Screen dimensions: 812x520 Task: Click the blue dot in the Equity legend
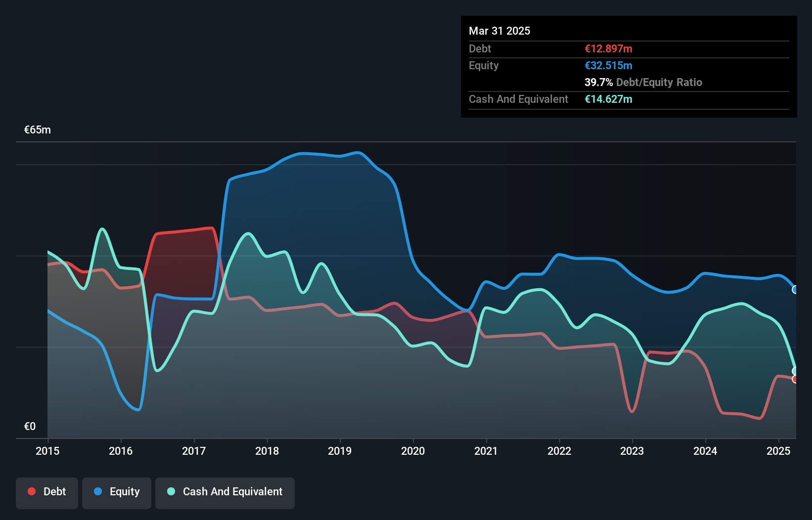[98, 491]
